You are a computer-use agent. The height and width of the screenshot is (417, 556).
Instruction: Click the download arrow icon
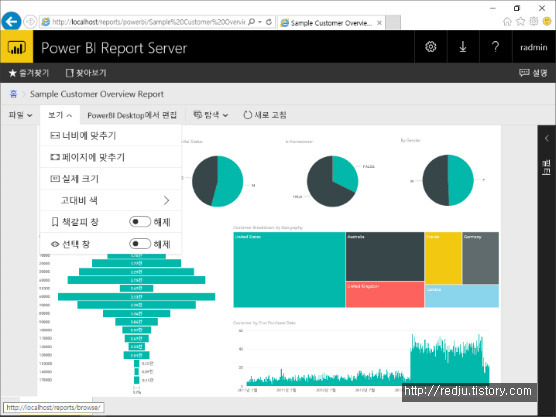(463, 47)
